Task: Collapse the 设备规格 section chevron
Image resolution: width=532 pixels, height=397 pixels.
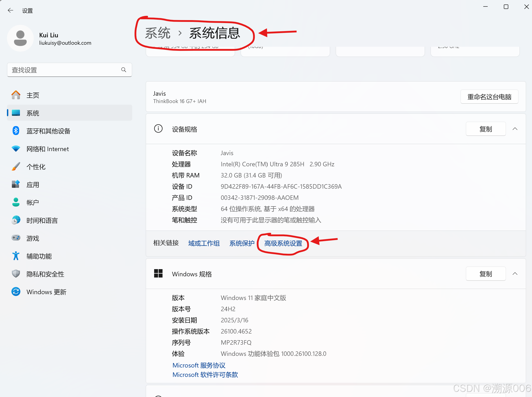Action: (515, 129)
